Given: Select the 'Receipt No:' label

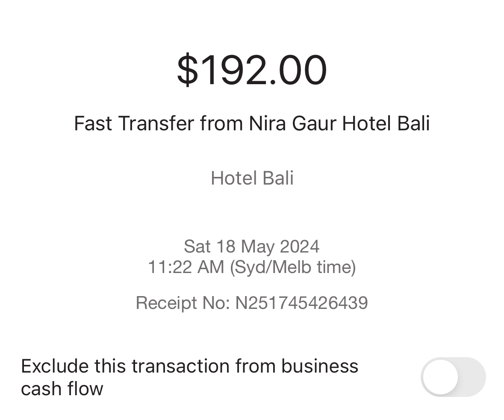Looking at the screenshot, I should [x=183, y=303].
